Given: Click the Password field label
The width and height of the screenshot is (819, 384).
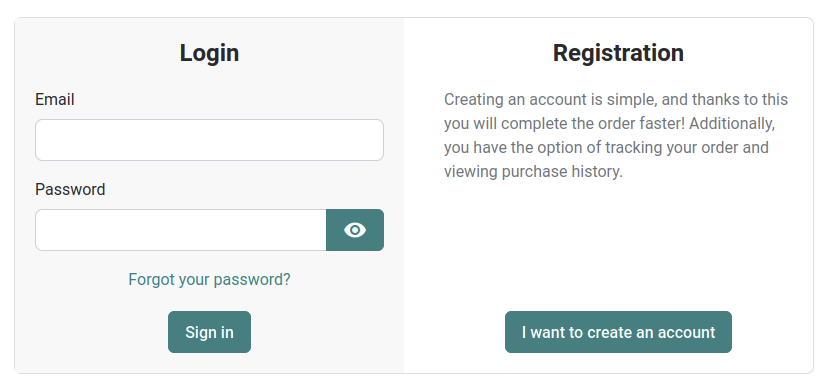Looking at the screenshot, I should click(70, 189).
